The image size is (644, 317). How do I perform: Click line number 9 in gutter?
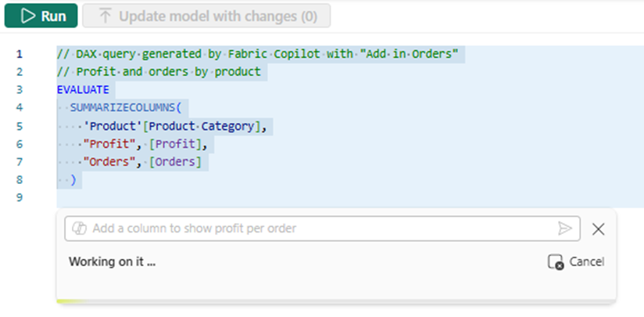(x=20, y=197)
